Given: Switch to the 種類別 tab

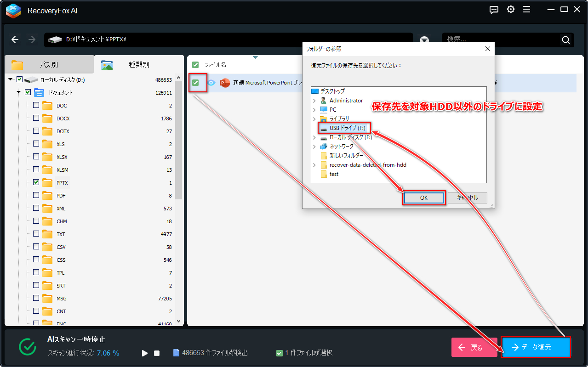Looking at the screenshot, I should click(139, 65).
